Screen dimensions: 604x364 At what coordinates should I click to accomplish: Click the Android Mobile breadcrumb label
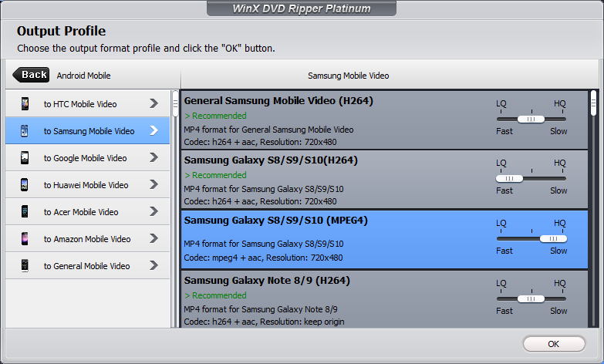tap(83, 76)
